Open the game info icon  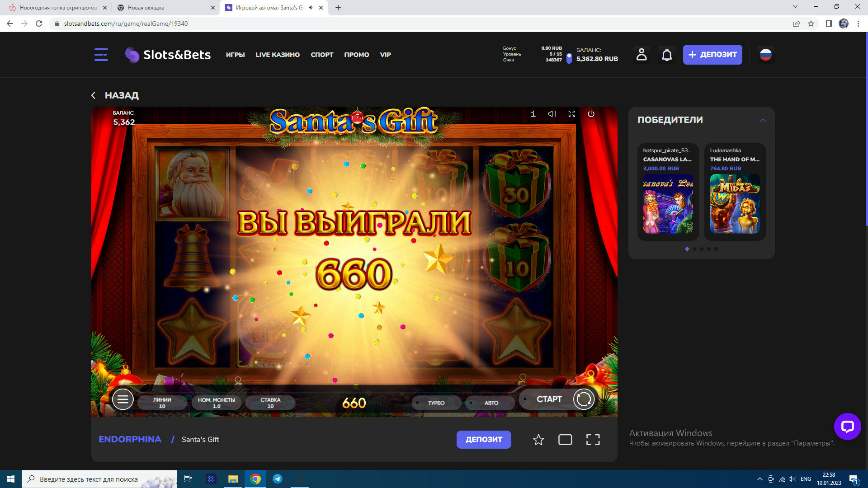(x=533, y=114)
